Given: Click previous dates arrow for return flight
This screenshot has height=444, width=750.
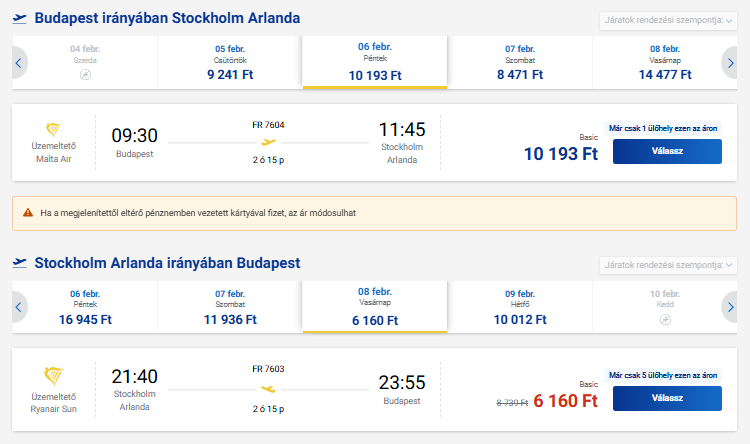Looking at the screenshot, I should coord(18,307).
